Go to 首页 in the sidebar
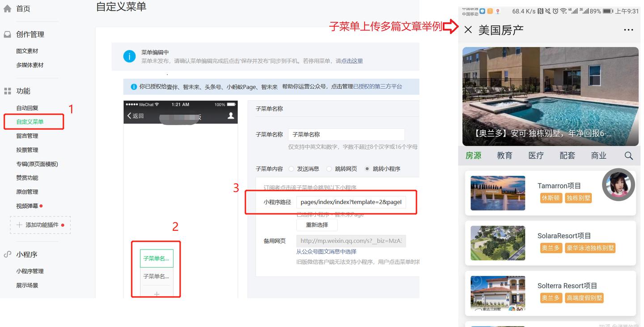The width and height of the screenshot is (644, 327). tap(23, 8)
